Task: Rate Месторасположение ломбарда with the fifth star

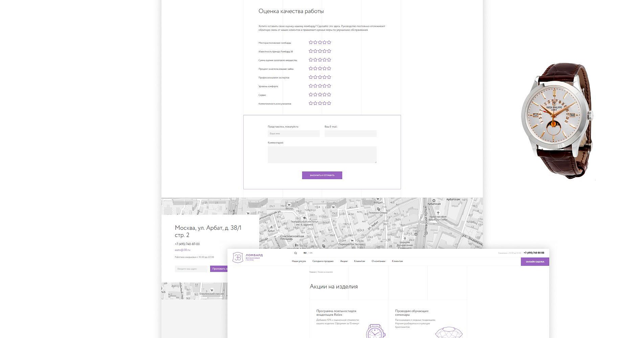Action: [329, 43]
